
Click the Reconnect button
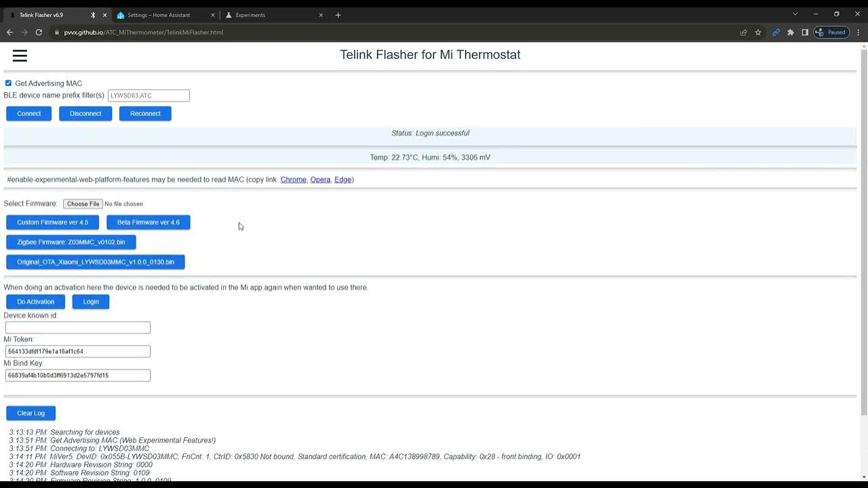145,114
